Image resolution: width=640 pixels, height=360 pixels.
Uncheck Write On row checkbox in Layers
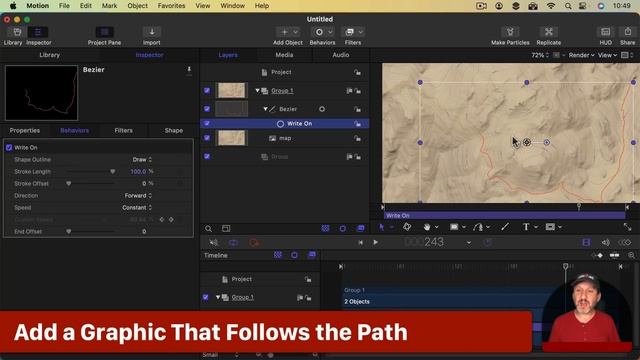click(x=207, y=123)
